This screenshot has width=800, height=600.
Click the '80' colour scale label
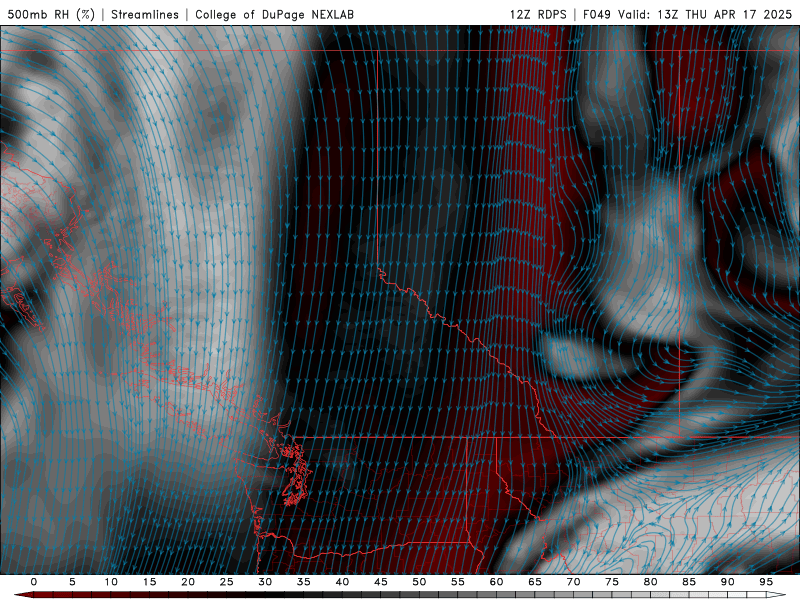[x=650, y=582]
